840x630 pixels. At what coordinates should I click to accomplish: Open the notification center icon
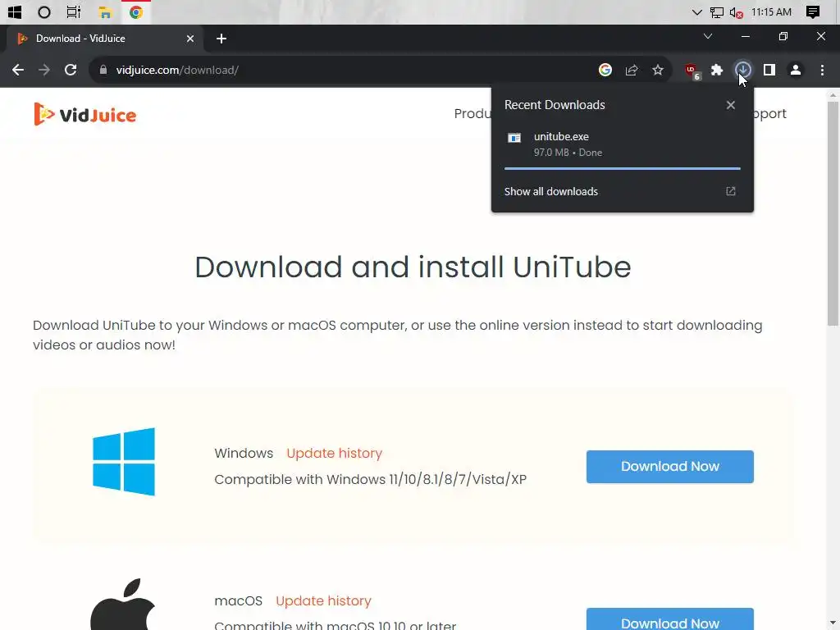[x=813, y=12]
